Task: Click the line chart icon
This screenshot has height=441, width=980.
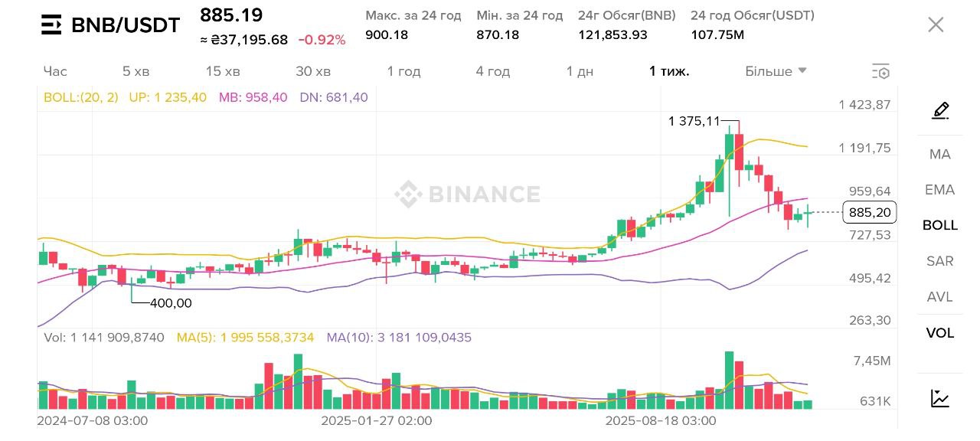Action: [940, 398]
